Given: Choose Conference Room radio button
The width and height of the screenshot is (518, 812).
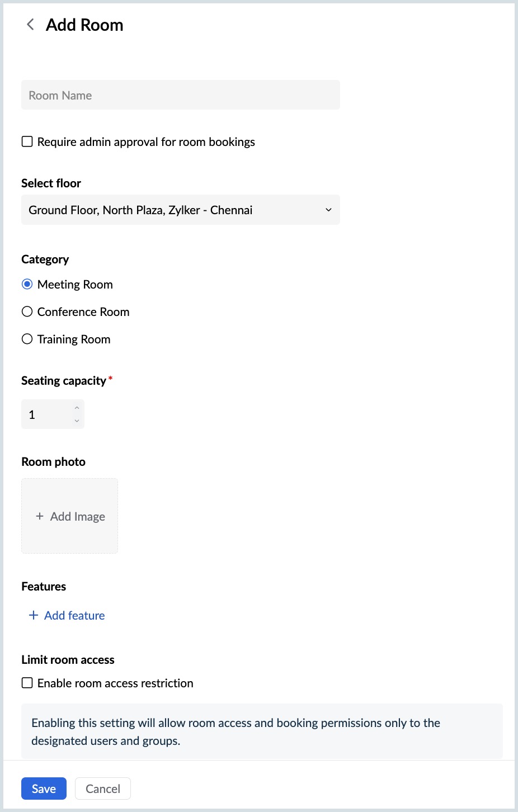Looking at the screenshot, I should 27,311.
